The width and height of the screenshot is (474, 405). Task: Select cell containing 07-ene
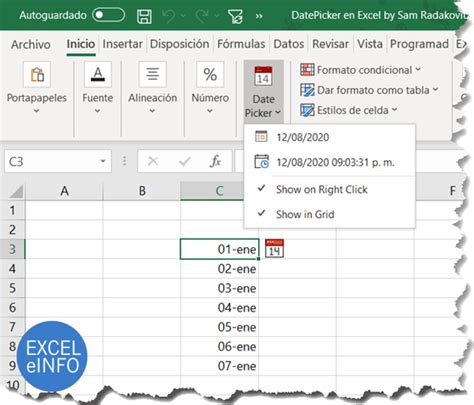click(220, 366)
